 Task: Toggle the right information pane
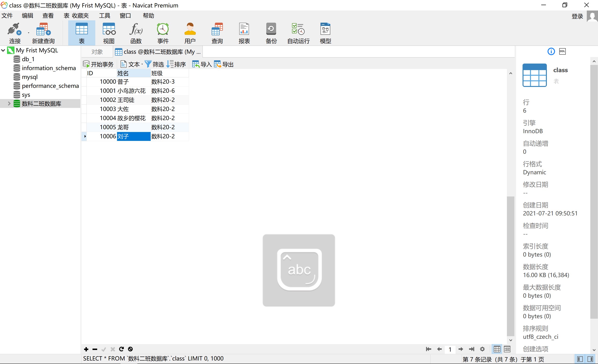(x=590, y=359)
